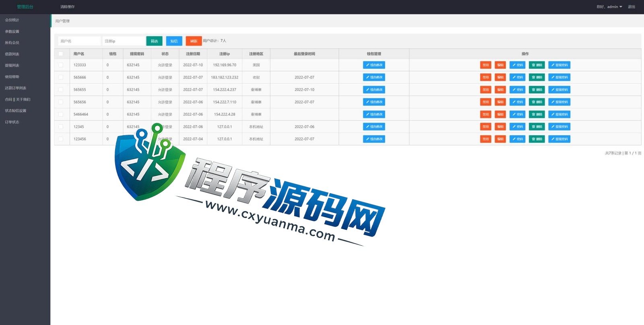Image resolution: width=644 pixels, height=325 pixels.
Task: Click trash 删除 button for user 565655
Action: coord(537,90)
